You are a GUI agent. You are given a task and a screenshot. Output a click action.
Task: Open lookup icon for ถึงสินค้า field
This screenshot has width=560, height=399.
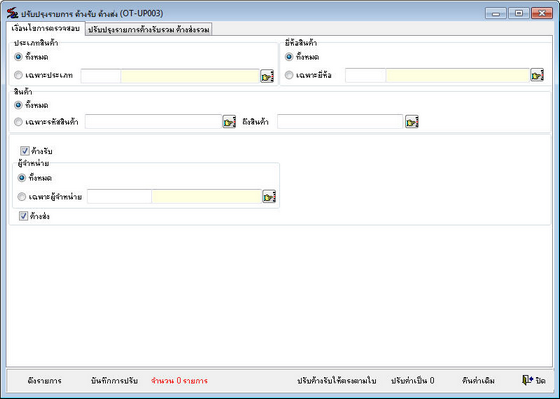(x=412, y=122)
